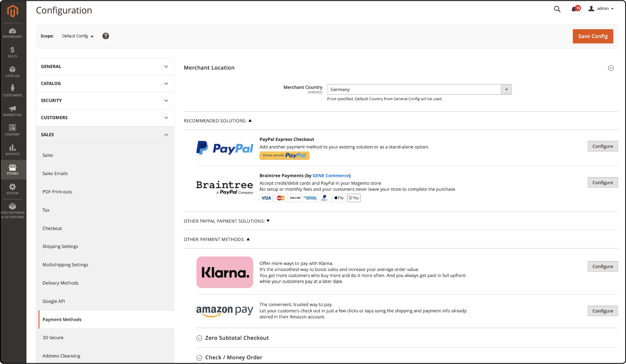Viewport: 626px width, 364px height.
Task: Click the Magento logo icon
Action: [13, 11]
